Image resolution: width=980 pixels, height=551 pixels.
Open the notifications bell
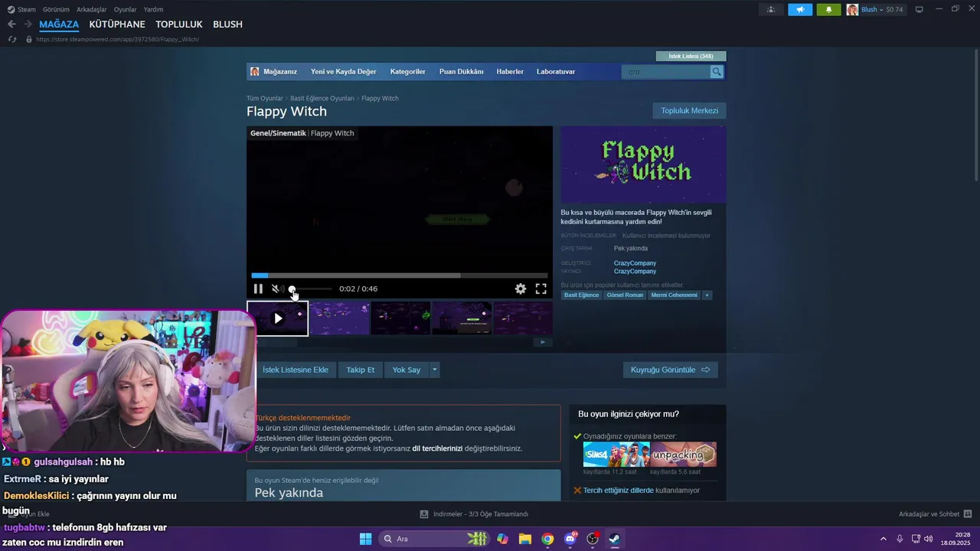click(x=828, y=9)
